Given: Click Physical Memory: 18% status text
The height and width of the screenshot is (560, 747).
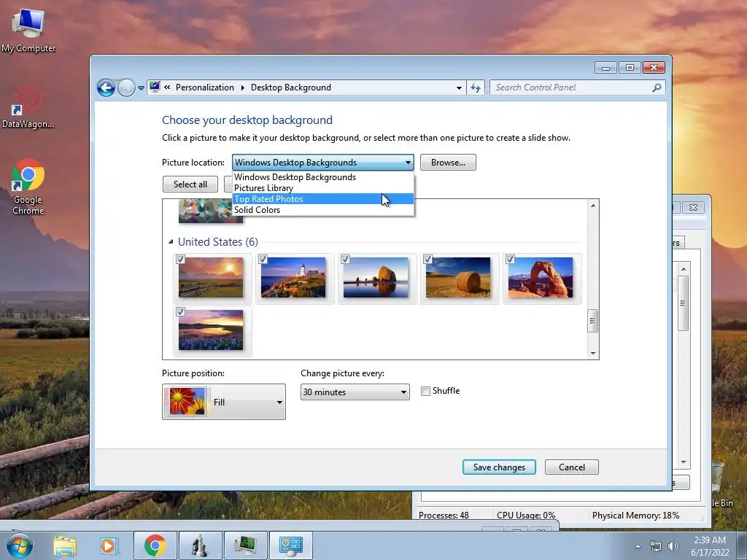Looking at the screenshot, I should tap(635, 516).
